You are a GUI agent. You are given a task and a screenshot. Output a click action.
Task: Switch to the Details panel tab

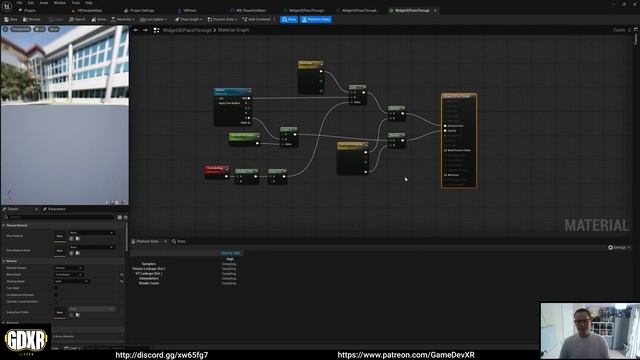click(13, 209)
